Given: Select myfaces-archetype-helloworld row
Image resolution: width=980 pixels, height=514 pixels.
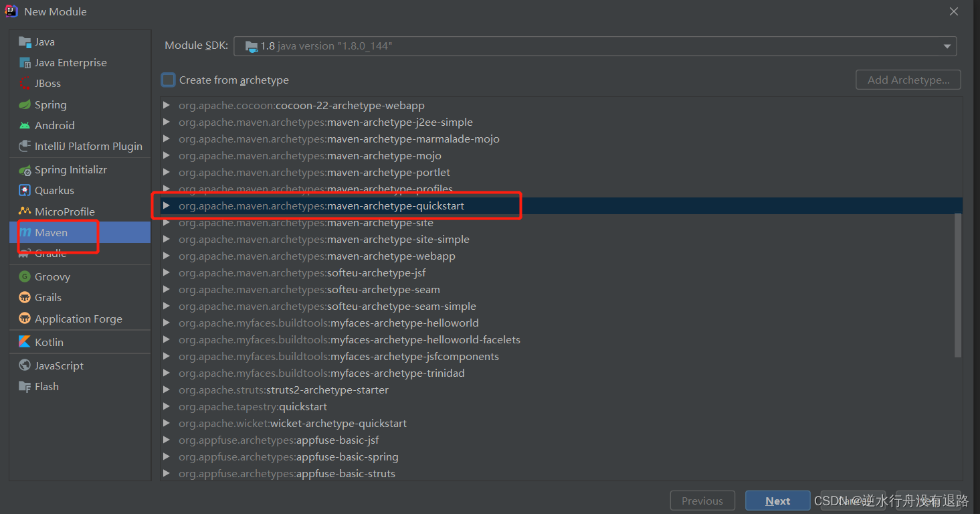Looking at the screenshot, I should click(562, 323).
